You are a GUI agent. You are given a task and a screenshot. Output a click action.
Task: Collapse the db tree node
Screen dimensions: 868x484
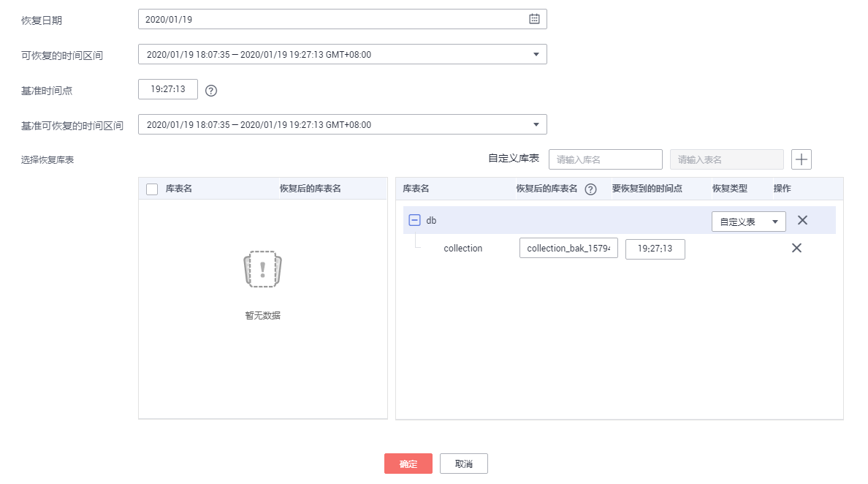click(x=414, y=220)
